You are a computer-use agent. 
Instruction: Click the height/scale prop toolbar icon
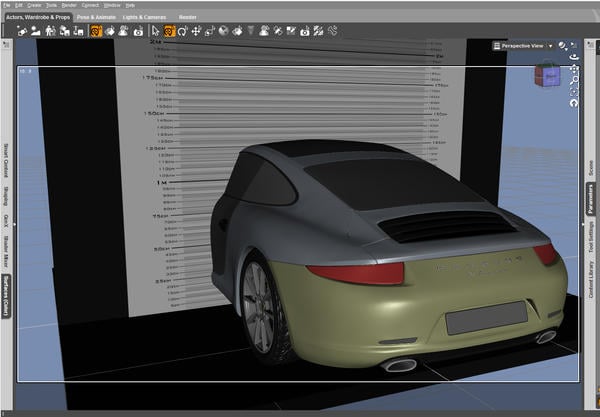(x=78, y=31)
